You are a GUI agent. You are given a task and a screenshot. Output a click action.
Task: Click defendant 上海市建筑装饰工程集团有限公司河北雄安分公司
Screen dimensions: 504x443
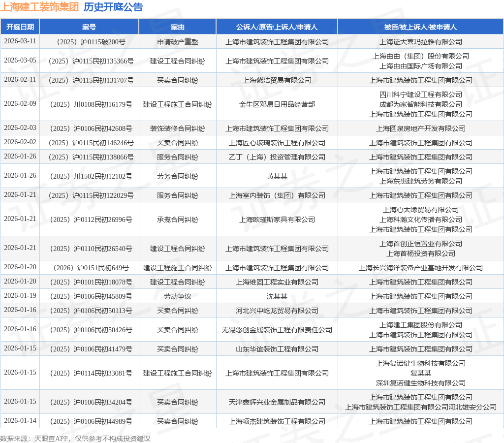tap(421, 408)
